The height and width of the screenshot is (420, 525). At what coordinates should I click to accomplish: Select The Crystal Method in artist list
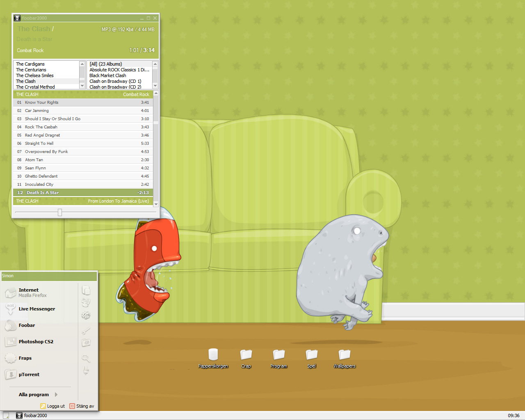pyautogui.click(x=47, y=87)
